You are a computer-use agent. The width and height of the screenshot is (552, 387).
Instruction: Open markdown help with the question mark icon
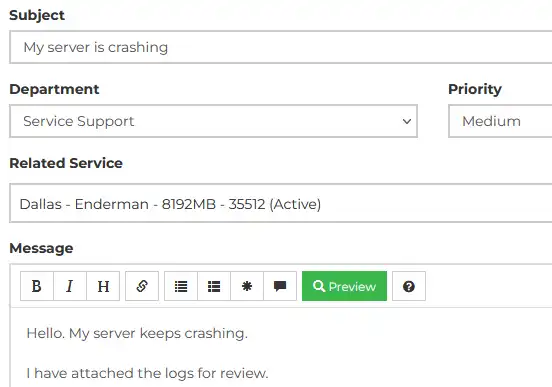[x=409, y=286]
